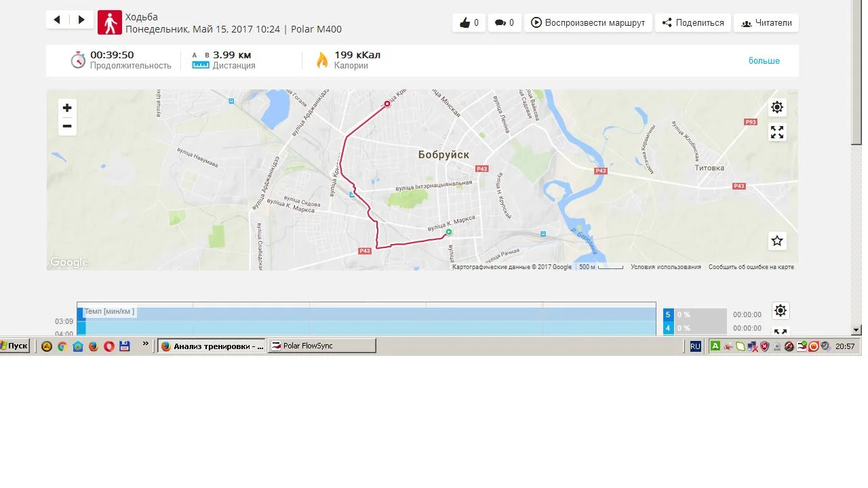Zoom out on the map

click(67, 126)
